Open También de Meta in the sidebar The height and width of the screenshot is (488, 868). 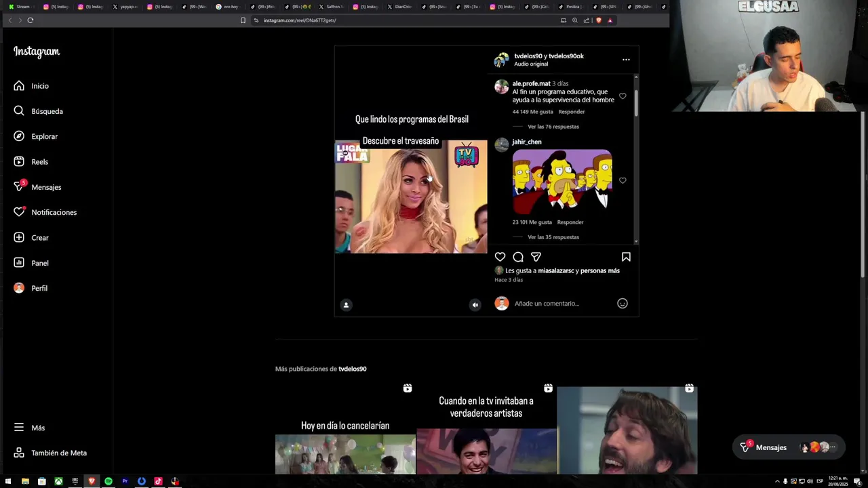(50, 453)
